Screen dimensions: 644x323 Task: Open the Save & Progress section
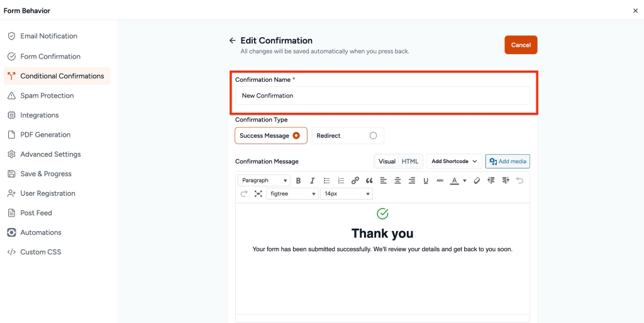pos(57,174)
